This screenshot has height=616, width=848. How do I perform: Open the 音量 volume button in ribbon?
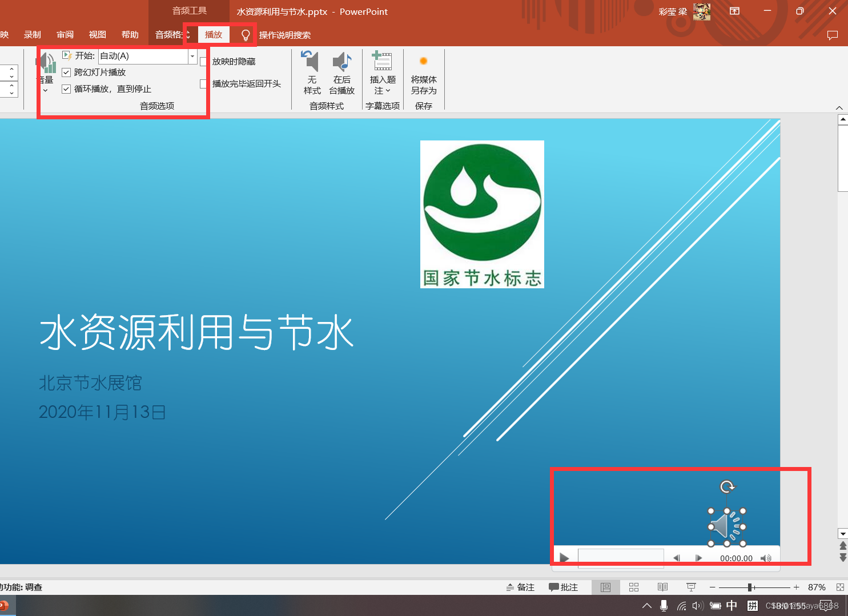(46, 71)
